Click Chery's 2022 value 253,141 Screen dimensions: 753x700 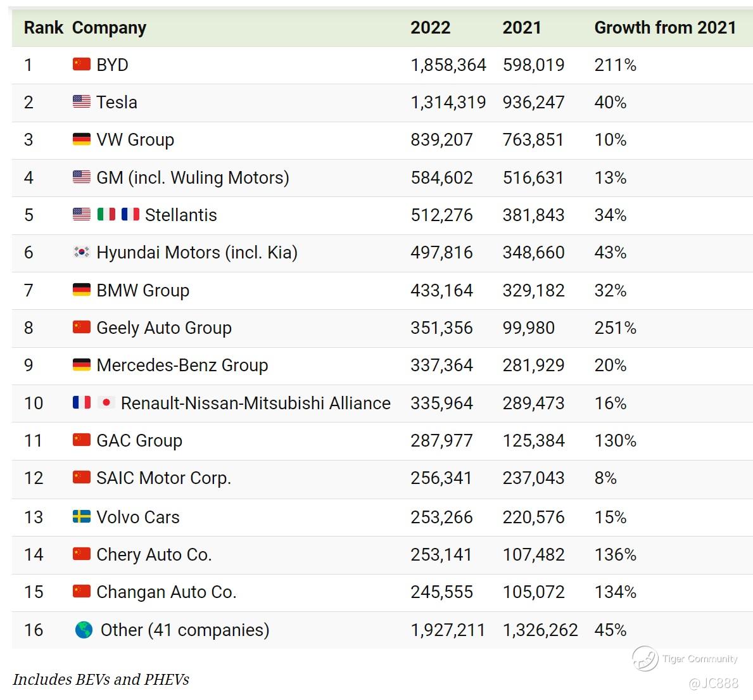coord(441,556)
